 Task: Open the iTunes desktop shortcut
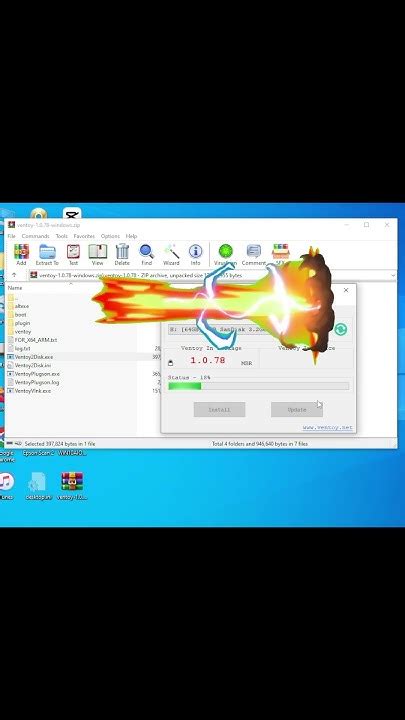6,486
